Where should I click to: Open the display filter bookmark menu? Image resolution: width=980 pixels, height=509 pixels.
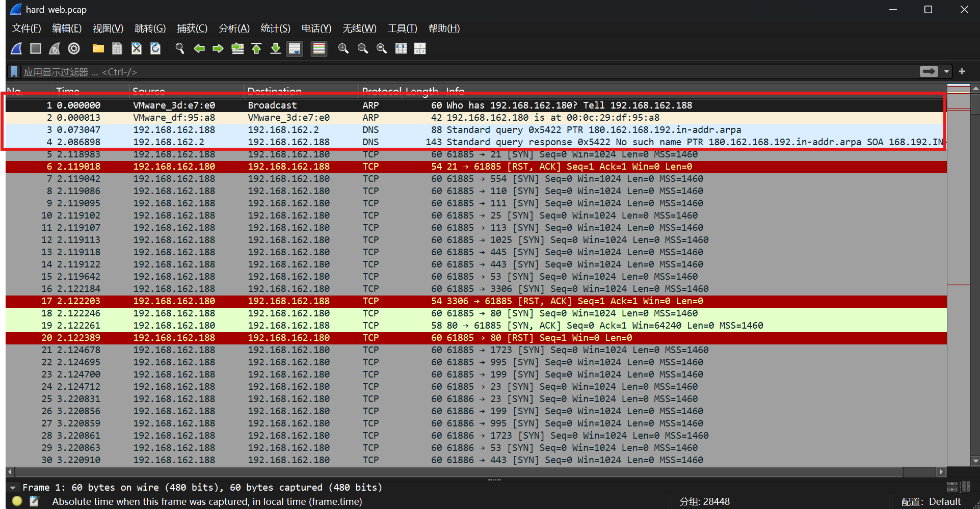pyautogui.click(x=14, y=72)
